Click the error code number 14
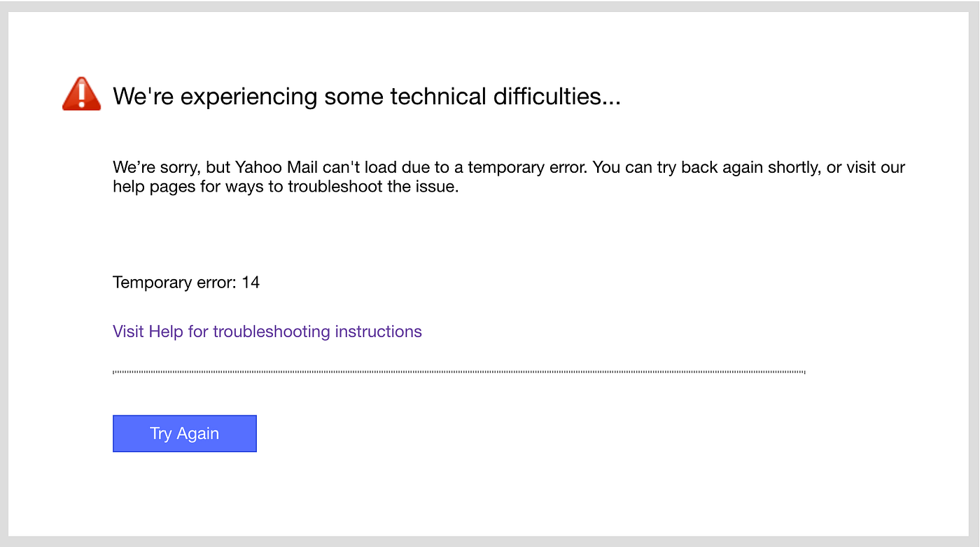The image size is (980, 547). (251, 283)
